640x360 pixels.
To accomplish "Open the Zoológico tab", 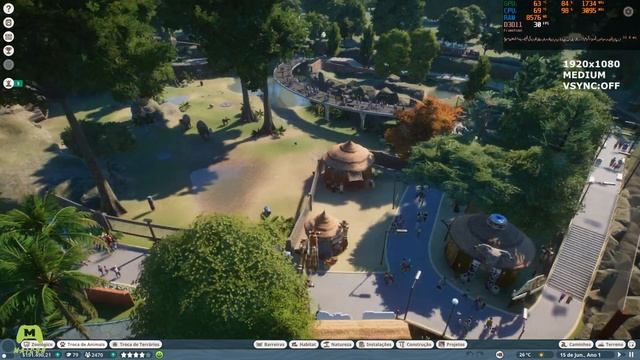I will click(38, 344).
